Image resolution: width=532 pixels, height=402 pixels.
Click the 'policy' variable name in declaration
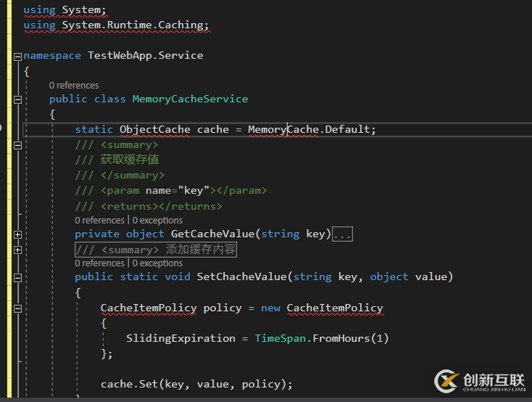pyautogui.click(x=223, y=308)
